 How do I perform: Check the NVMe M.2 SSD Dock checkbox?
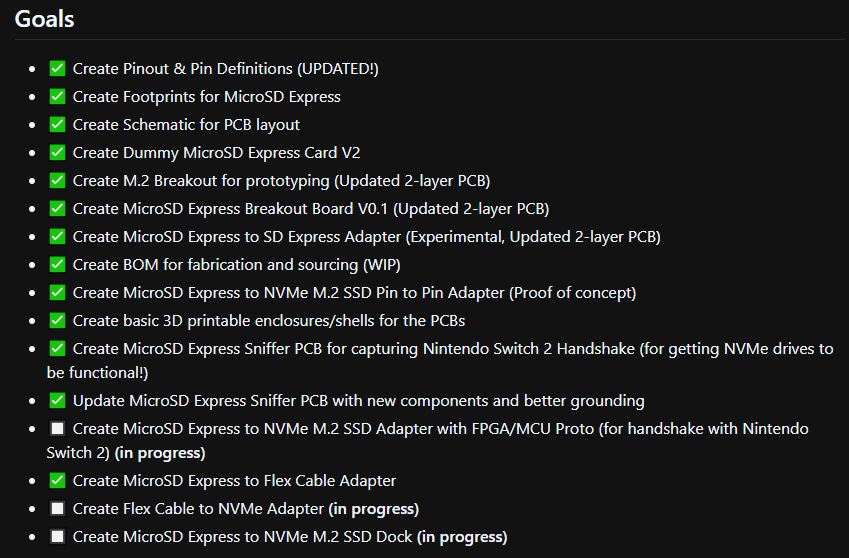coord(57,537)
